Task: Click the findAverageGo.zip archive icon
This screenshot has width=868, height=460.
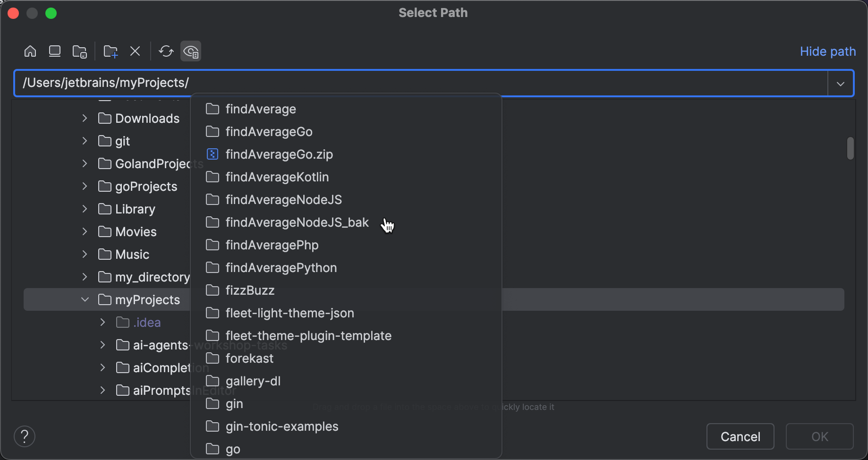Action: point(213,154)
